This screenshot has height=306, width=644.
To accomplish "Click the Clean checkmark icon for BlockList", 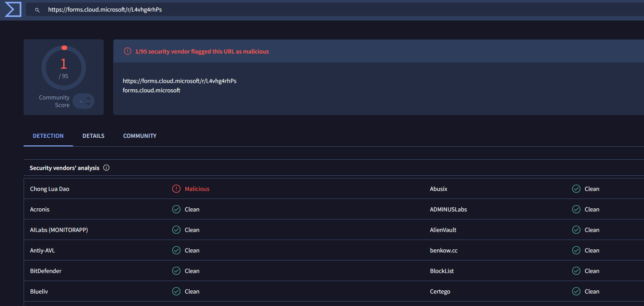I will tap(576, 271).
